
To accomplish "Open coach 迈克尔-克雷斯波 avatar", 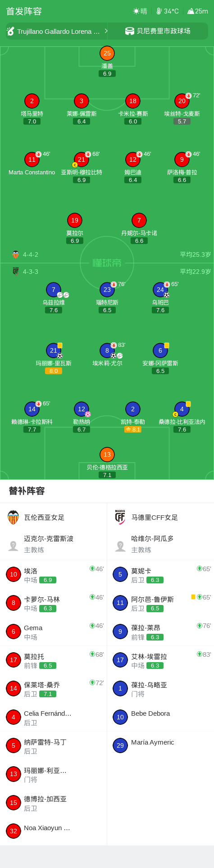I will point(14,546).
